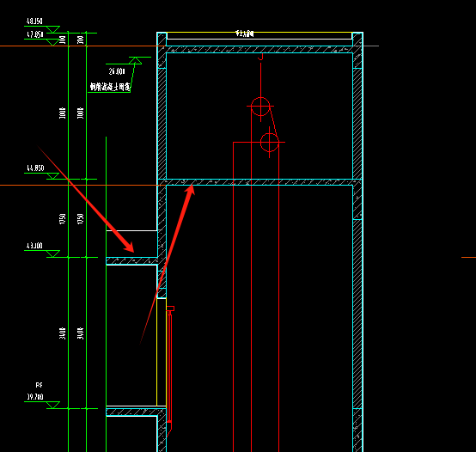Viewport: 476px width, 452px height.
Task: Pick the elevation triangle under 43.100
Action: [53, 253]
